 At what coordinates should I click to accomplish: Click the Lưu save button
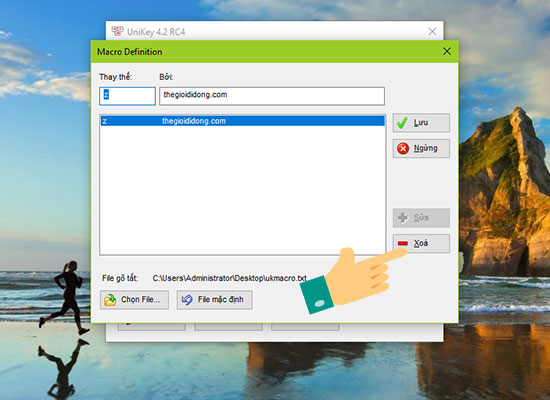[x=421, y=122]
